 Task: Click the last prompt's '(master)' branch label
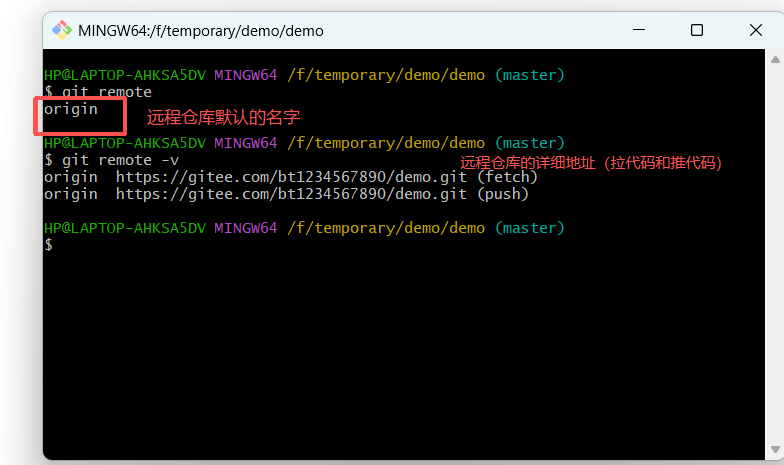coord(530,228)
